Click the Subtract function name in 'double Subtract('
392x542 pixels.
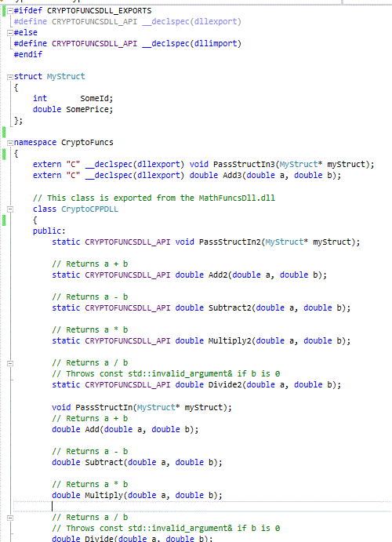(104, 462)
